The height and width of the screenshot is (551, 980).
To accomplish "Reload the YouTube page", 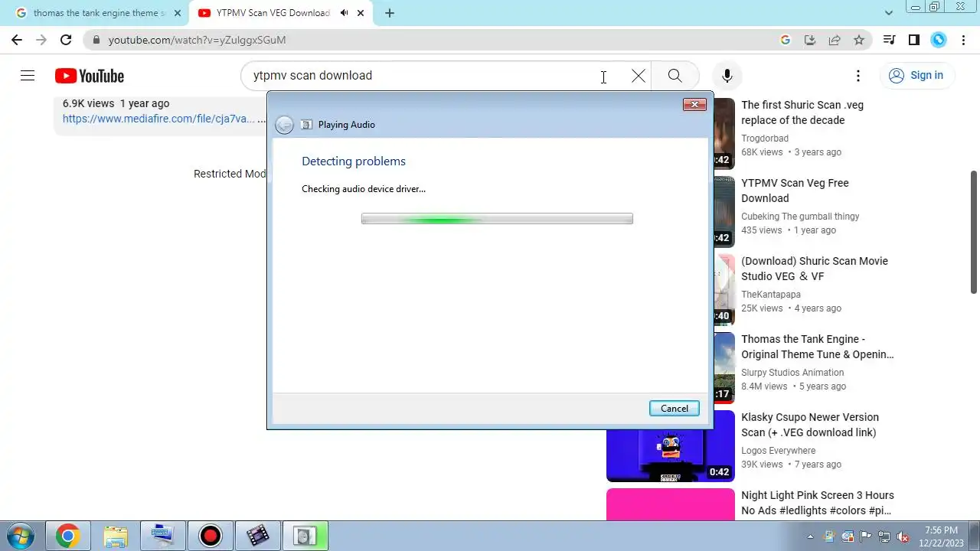I will (66, 40).
